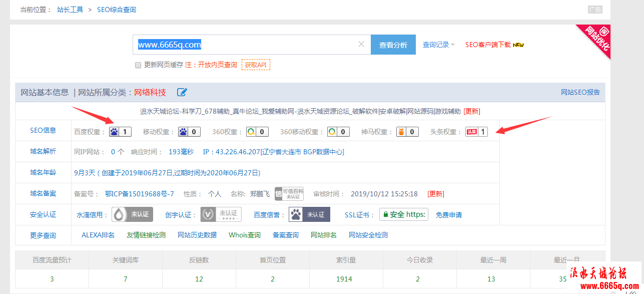
Task: Open the 网站历史数据 query
Action: click(x=197, y=235)
